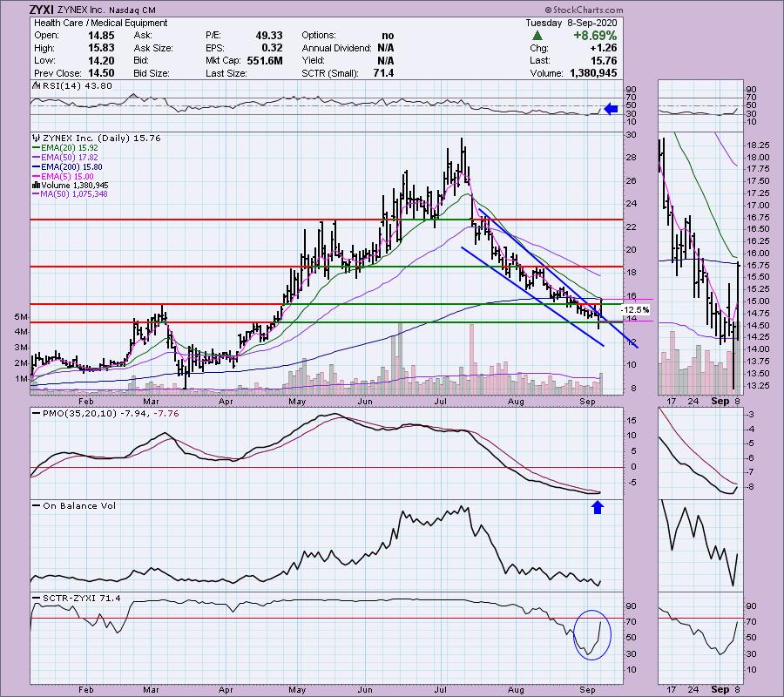
Task: Click the 'Ask Size:' label
Action: tap(153, 48)
